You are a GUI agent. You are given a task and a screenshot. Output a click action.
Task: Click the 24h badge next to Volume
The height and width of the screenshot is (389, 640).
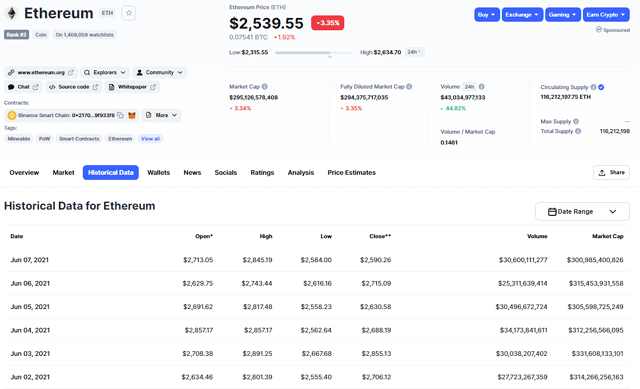(469, 87)
